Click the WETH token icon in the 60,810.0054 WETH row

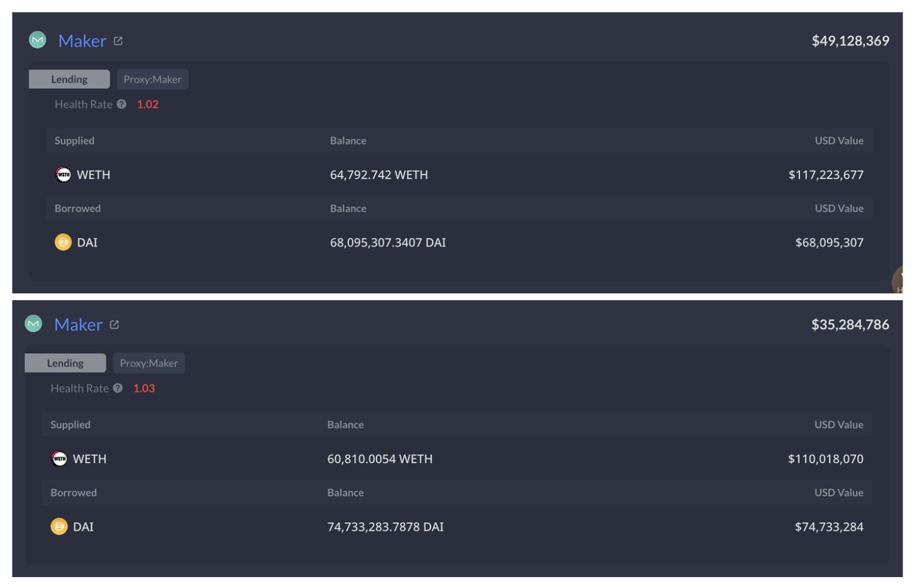pyautogui.click(x=59, y=459)
